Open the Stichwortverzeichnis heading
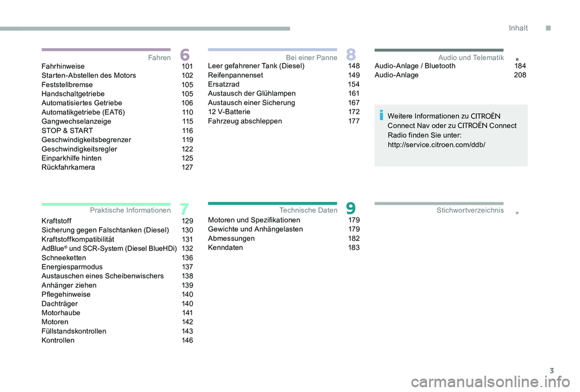580x392 pixels. (470, 210)
